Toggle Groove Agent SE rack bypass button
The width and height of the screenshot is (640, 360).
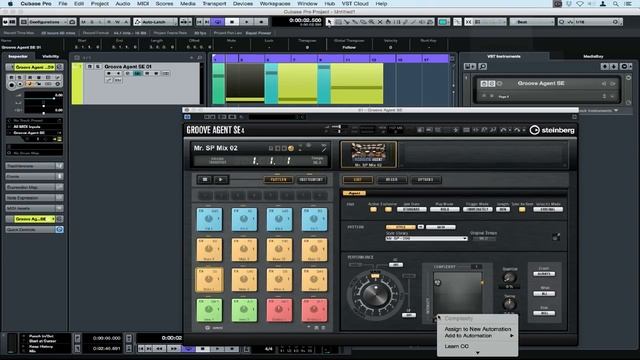coord(484,84)
